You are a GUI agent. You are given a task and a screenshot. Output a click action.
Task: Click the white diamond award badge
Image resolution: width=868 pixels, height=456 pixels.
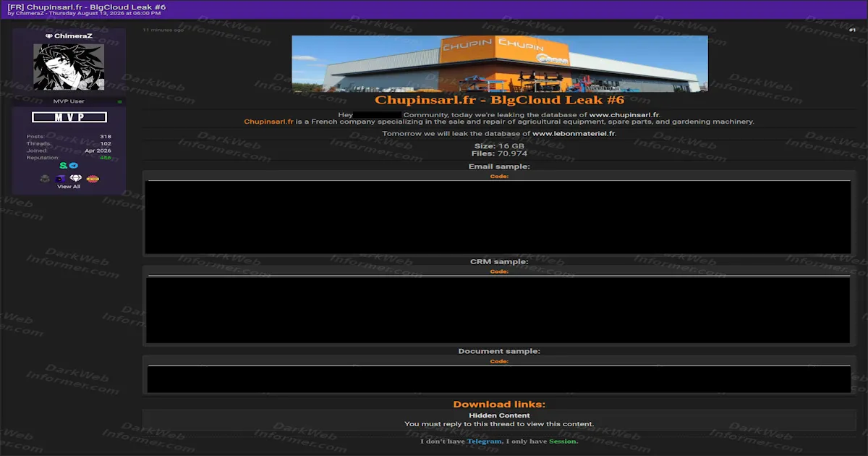click(76, 178)
